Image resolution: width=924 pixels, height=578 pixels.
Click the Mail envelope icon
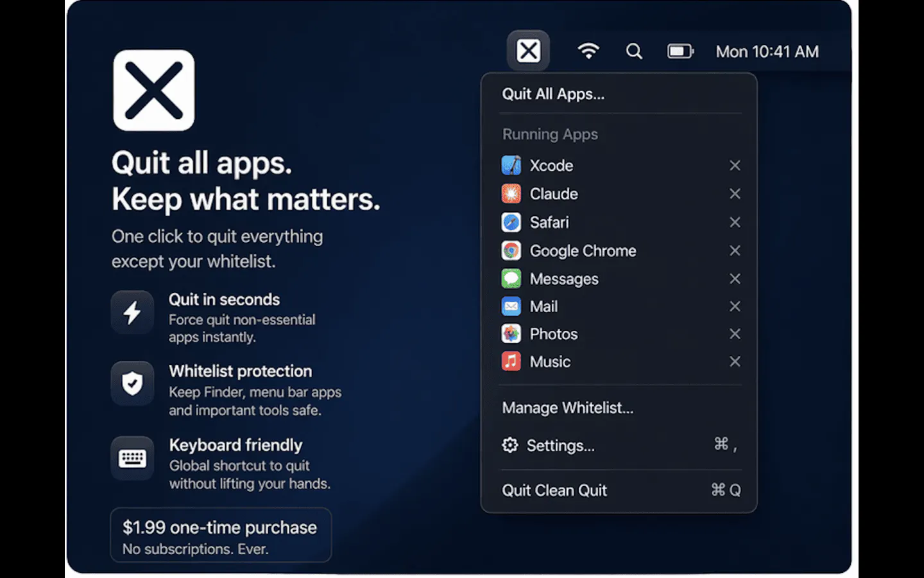(511, 306)
